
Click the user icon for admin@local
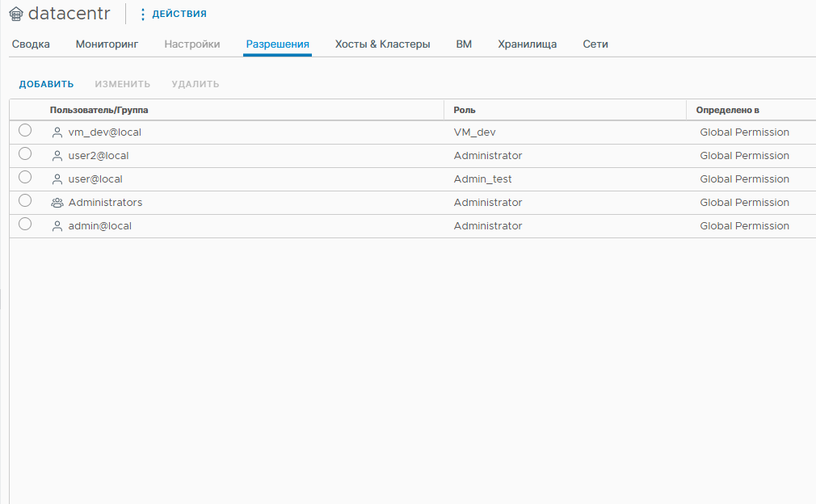tap(57, 226)
